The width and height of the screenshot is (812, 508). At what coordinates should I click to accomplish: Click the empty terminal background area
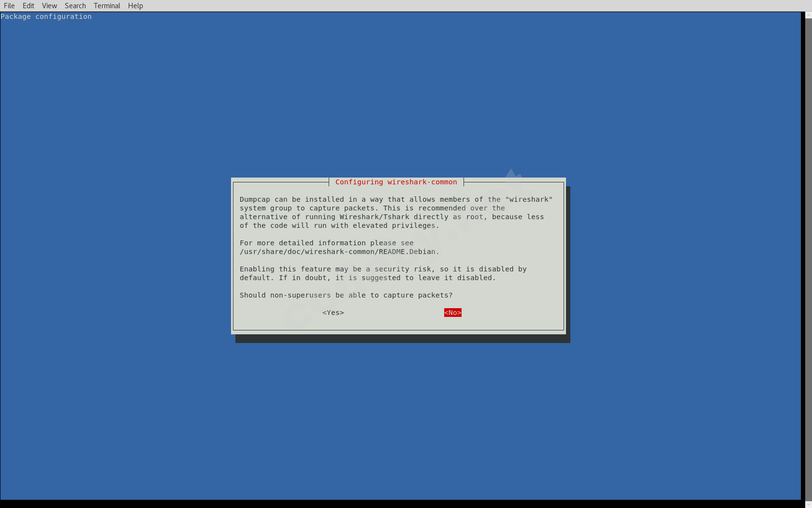[x=145, y=411]
